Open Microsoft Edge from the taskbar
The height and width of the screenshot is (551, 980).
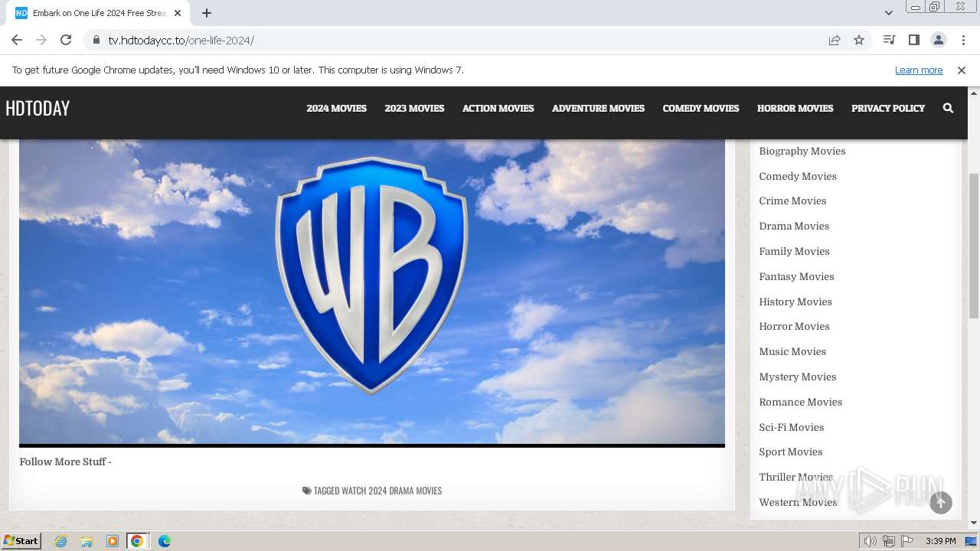(164, 541)
